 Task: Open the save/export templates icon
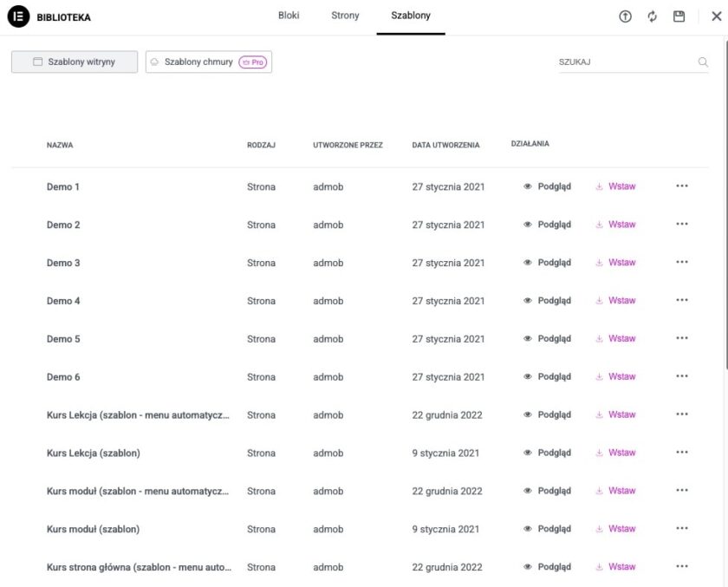[679, 16]
